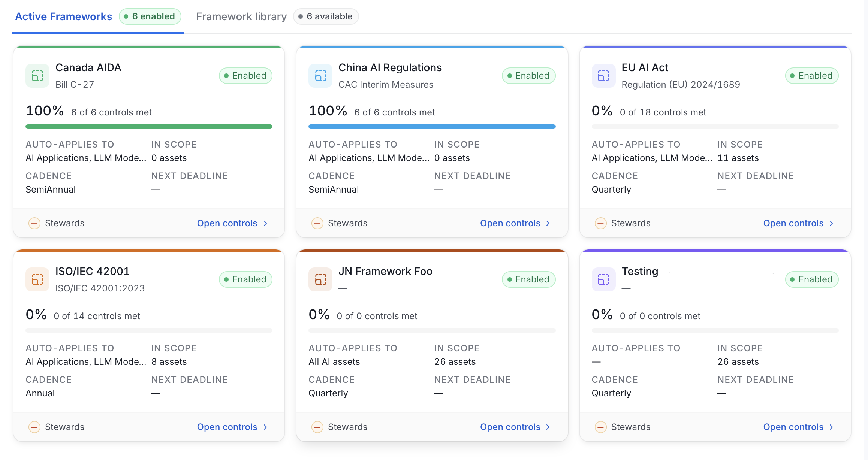Toggle the Enabled badge on Testing
Image resolution: width=868 pixels, height=460 pixels.
[812, 279]
